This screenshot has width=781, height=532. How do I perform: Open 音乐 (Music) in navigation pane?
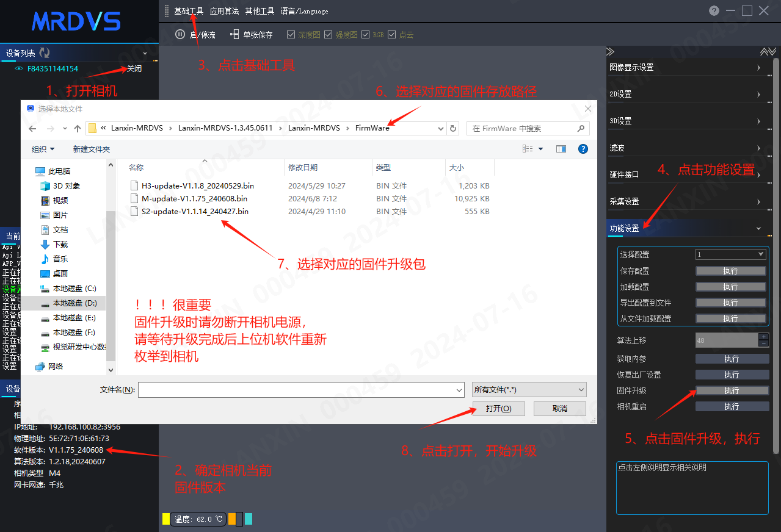[54, 259]
